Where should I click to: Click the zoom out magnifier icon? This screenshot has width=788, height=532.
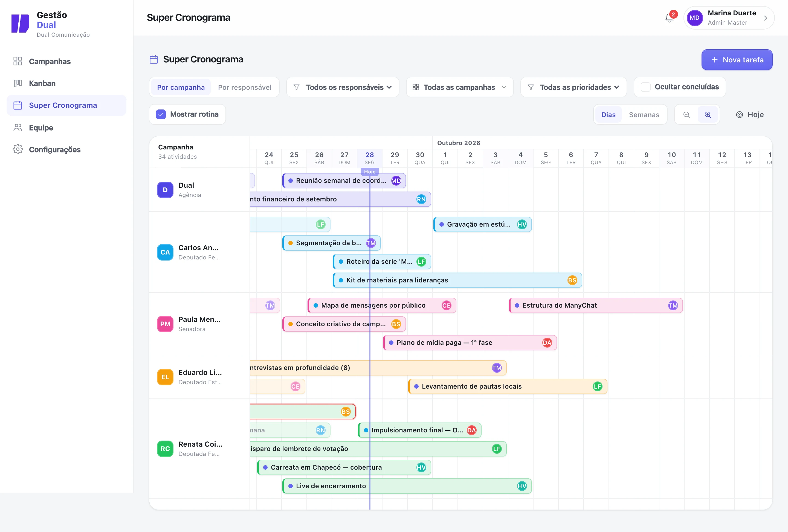click(x=686, y=115)
